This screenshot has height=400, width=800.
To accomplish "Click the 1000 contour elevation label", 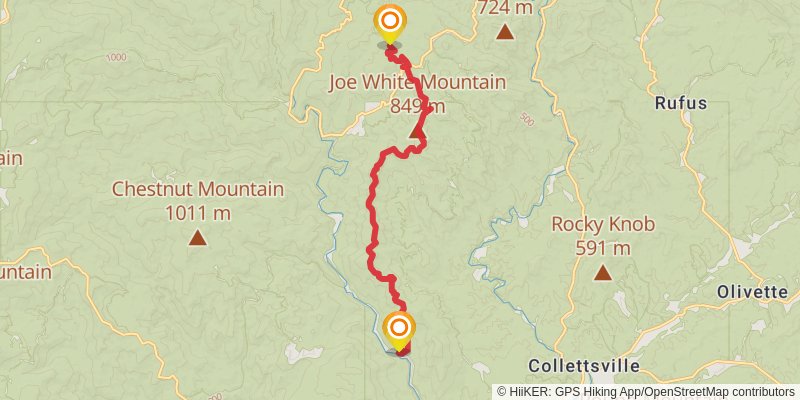I will coord(116,58).
